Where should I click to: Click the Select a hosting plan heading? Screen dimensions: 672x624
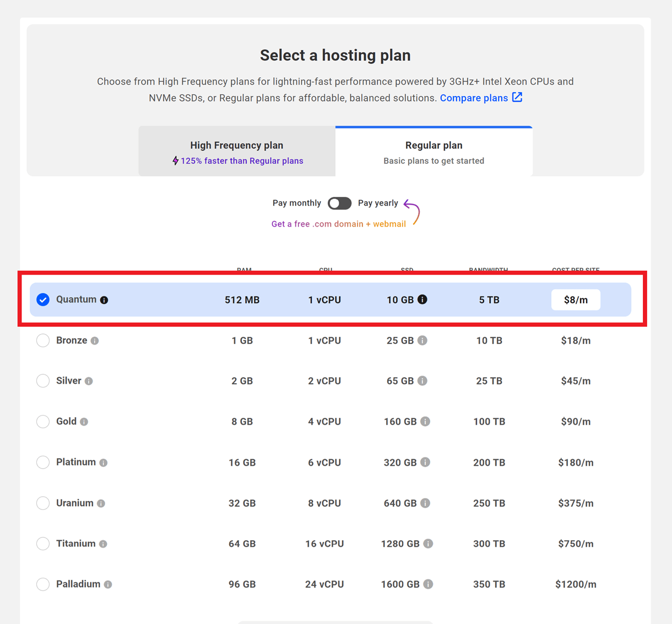(x=335, y=55)
